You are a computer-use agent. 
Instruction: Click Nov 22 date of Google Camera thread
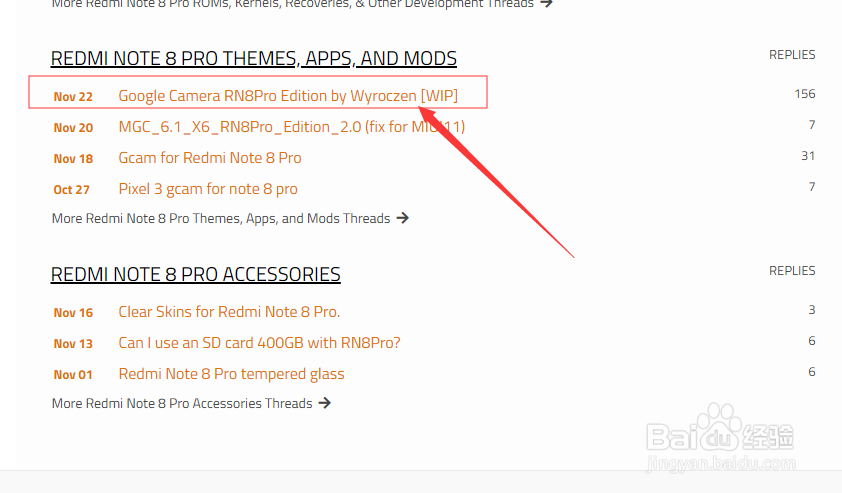73,97
